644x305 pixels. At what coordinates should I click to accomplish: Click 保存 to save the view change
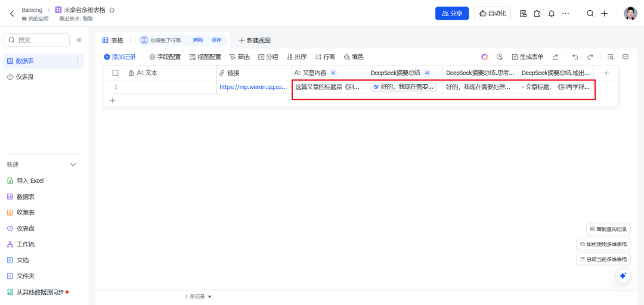tap(216, 41)
